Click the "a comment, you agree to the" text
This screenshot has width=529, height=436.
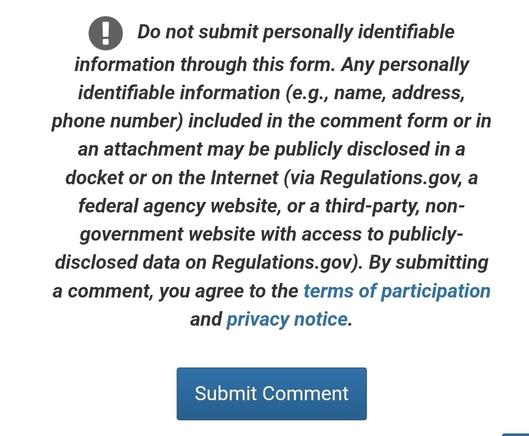(175, 291)
